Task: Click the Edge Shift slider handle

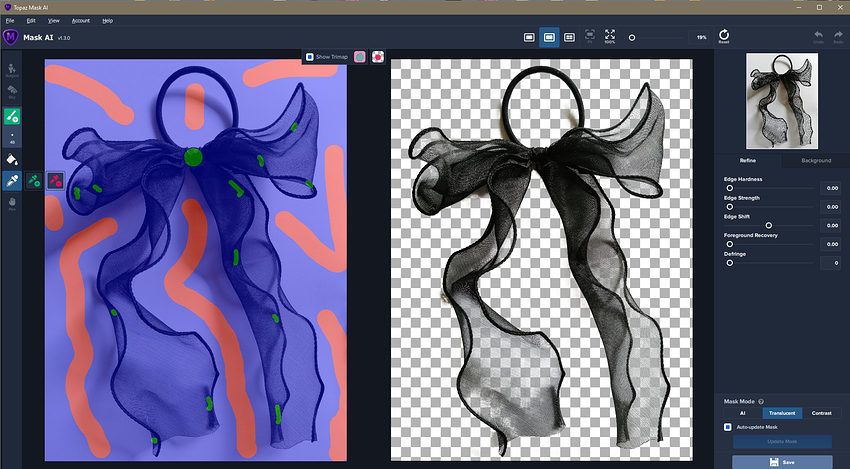Action: 768,225
